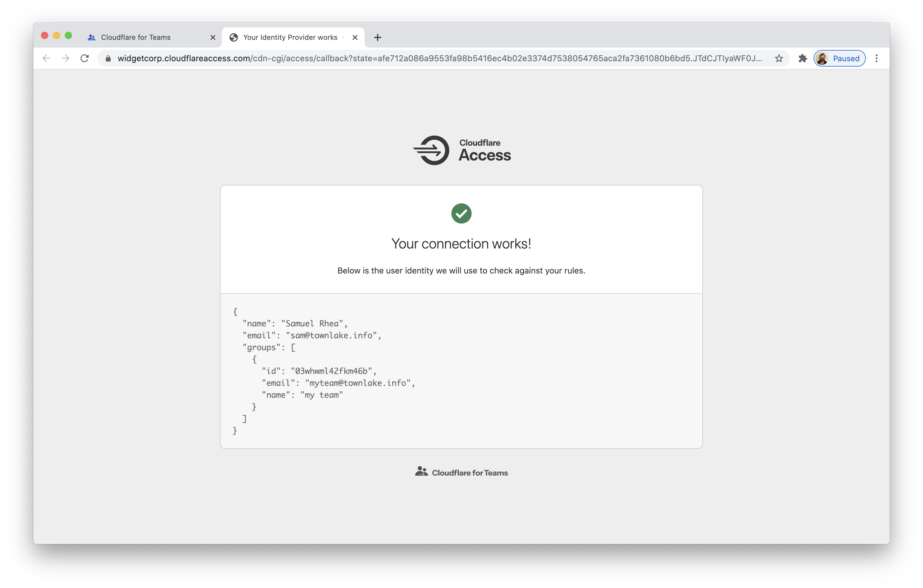Click the lock/security icon in address bar

pyautogui.click(x=108, y=59)
